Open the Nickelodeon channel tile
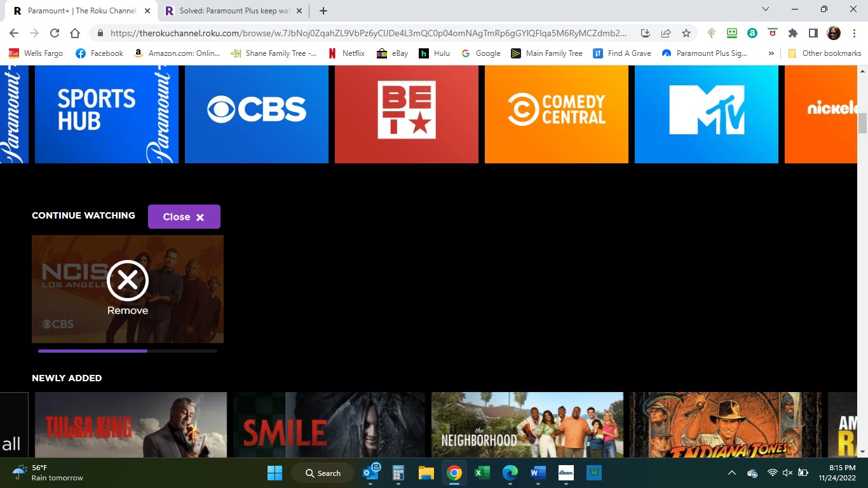Screen dimensions: 868x488 pyautogui.click(x=821, y=114)
